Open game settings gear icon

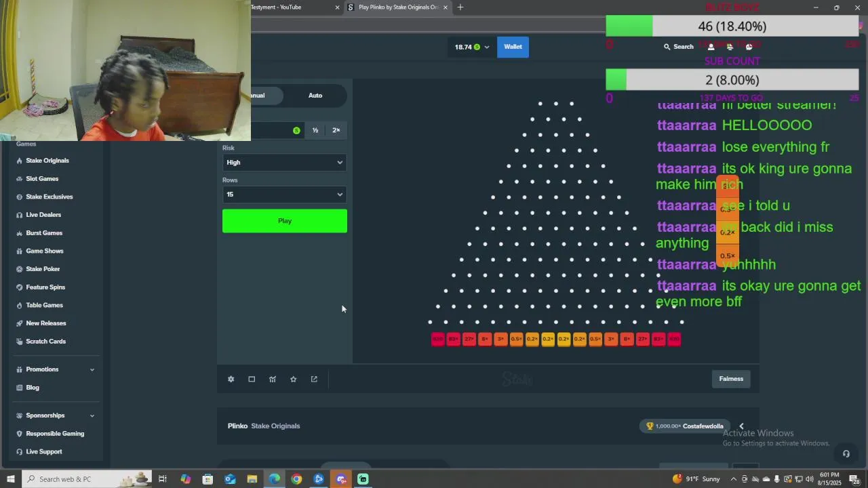[x=231, y=379]
